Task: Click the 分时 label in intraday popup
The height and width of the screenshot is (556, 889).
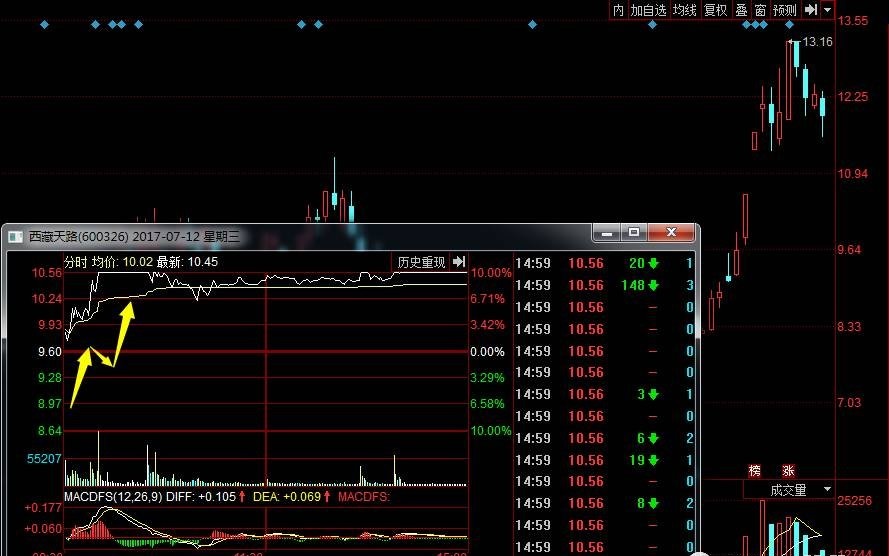Action: point(75,262)
